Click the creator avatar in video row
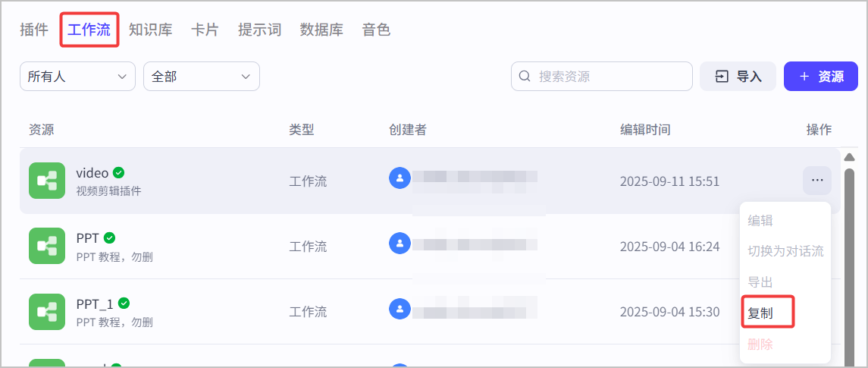This screenshot has width=868, height=368. [x=400, y=178]
